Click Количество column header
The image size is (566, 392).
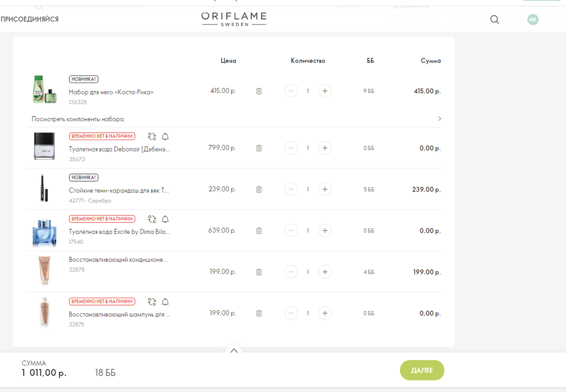pyautogui.click(x=308, y=61)
